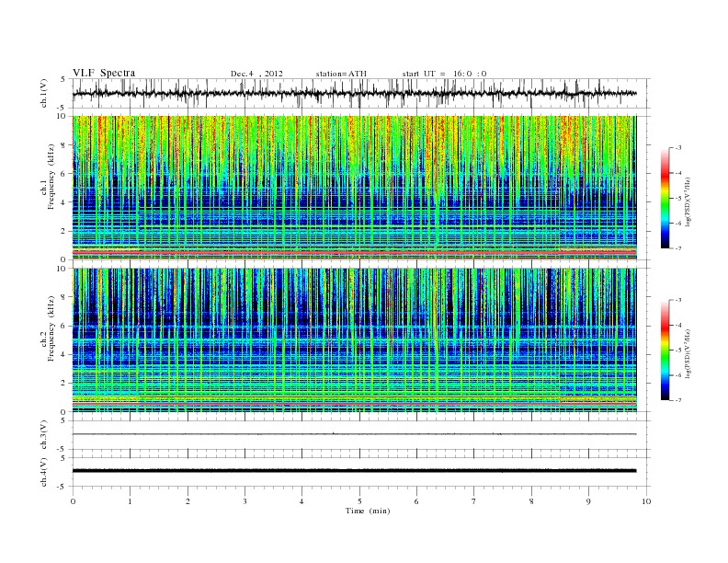Click the "6" label on the time axis
Image resolution: width=728 pixels, height=563 pixels.
click(416, 501)
